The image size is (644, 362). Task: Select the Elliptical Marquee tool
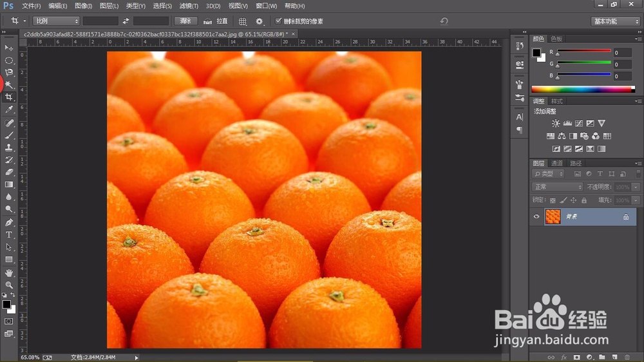[x=8, y=61]
